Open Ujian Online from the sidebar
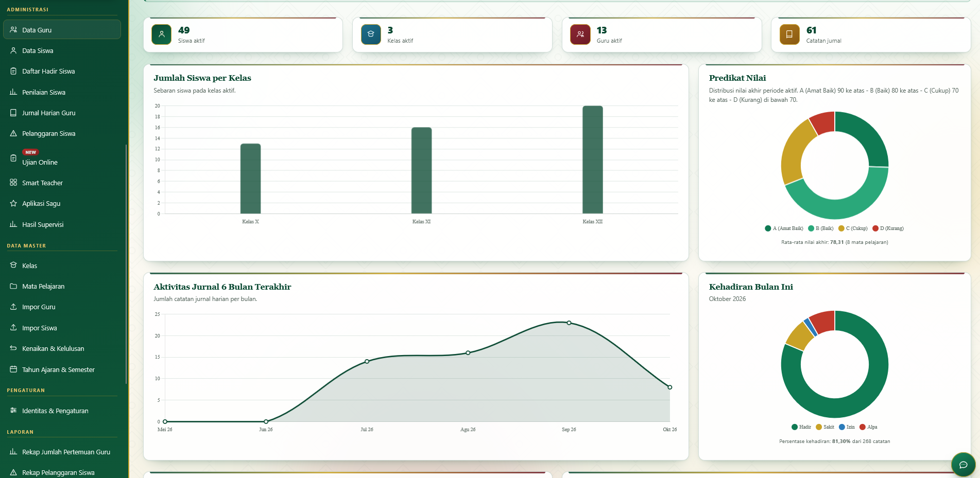980x478 pixels. point(62,158)
